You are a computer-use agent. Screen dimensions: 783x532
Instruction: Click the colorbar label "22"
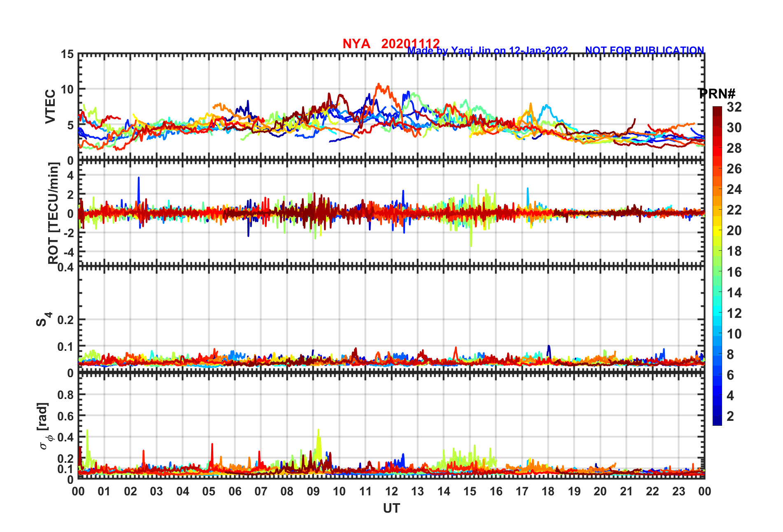click(734, 210)
